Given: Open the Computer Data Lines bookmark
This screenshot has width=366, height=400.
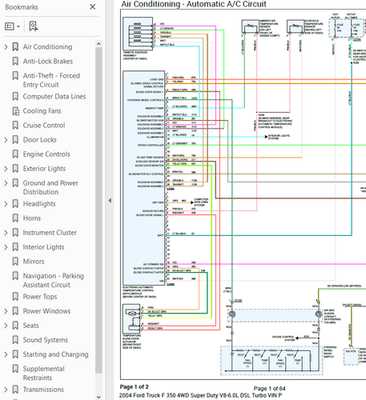Looking at the screenshot, I should click(54, 96).
